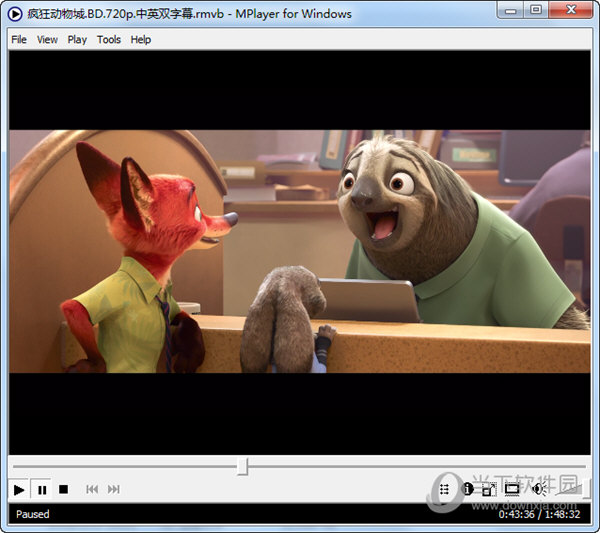600x533 pixels.
Task: Skip to previous track
Action: coord(92,489)
